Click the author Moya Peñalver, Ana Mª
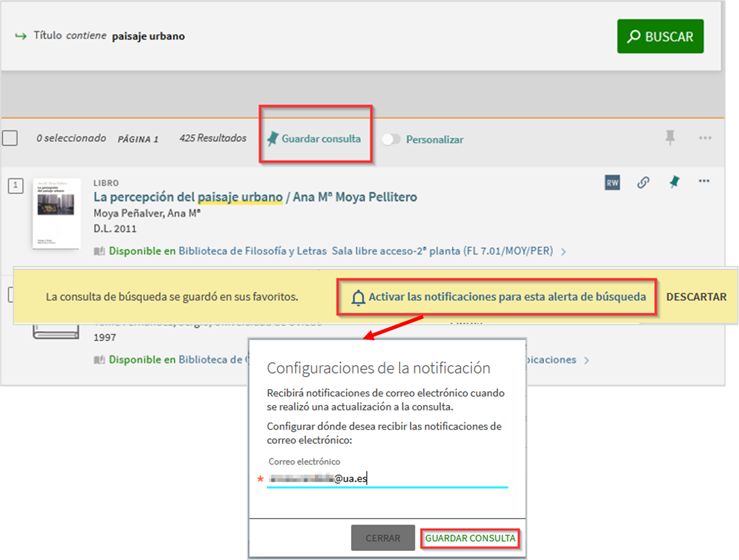The image size is (739, 560). (147, 214)
